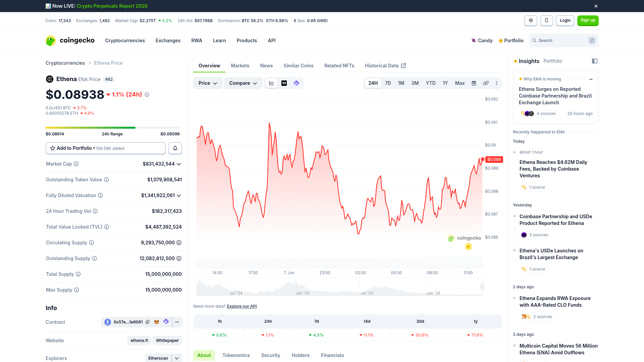Click the 24h Range progress bar
This screenshot has width=644, height=362.
pyautogui.click(x=113, y=128)
